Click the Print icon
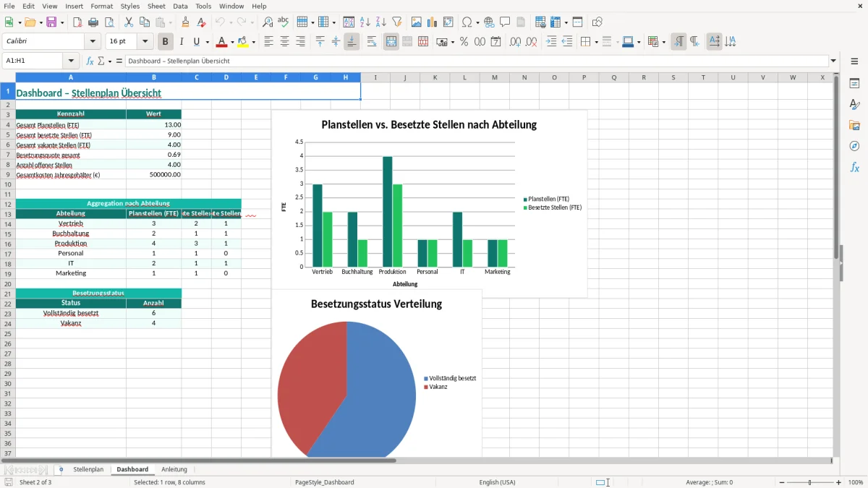The width and height of the screenshot is (868, 488). point(93,22)
